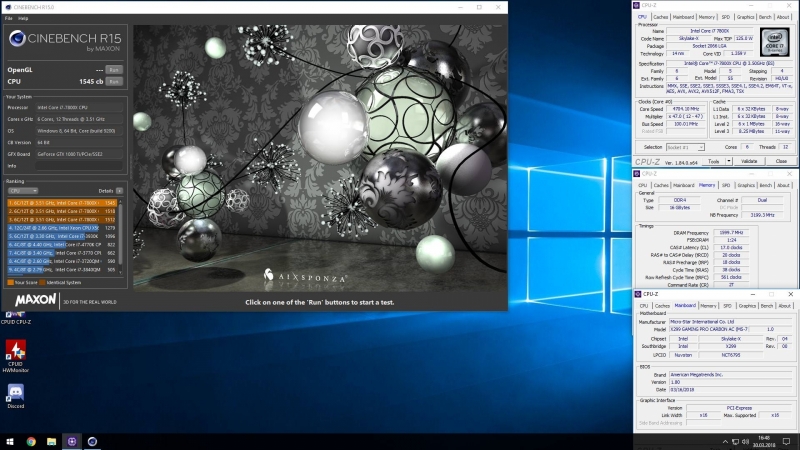Screen dimensions: 800x450
Task: Expand the CPU-Z Tools dropdown arrow
Action: (x=729, y=161)
